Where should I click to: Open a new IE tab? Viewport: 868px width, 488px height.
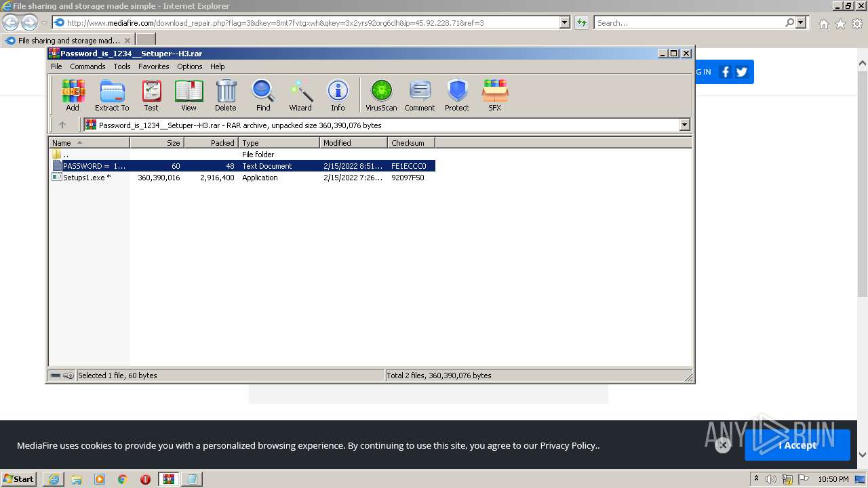click(146, 40)
